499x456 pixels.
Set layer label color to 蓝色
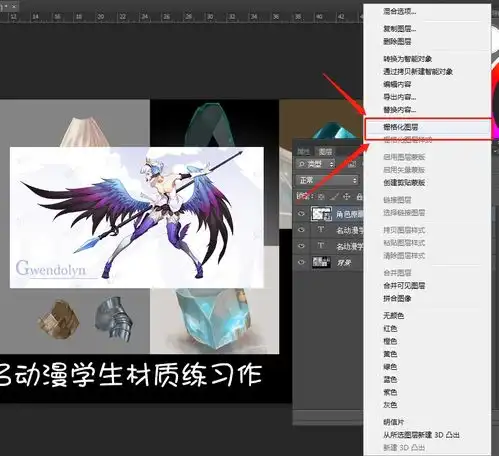pyautogui.click(x=390, y=380)
